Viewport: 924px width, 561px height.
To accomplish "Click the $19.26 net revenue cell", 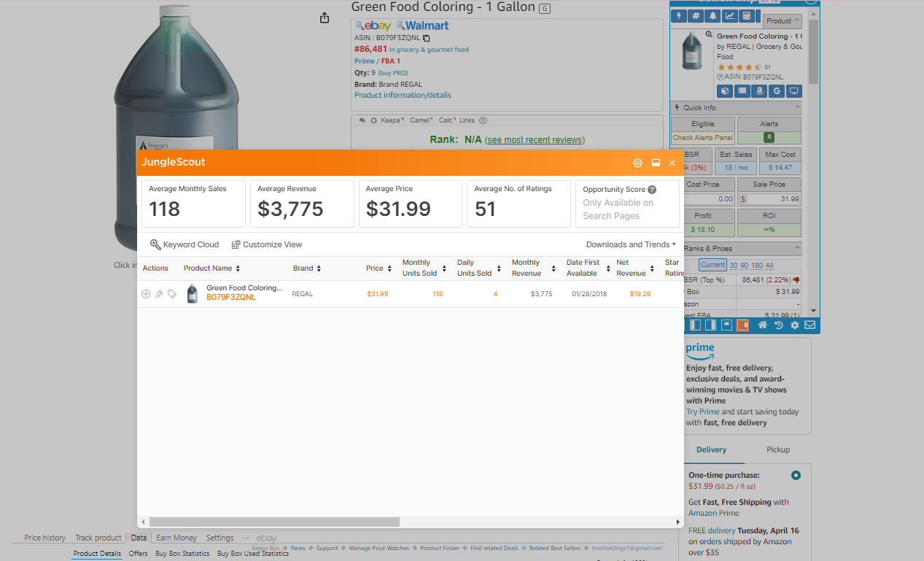I will click(x=640, y=294).
